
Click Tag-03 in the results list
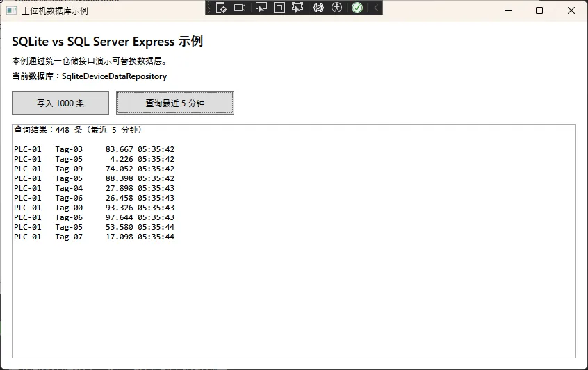tap(69, 149)
